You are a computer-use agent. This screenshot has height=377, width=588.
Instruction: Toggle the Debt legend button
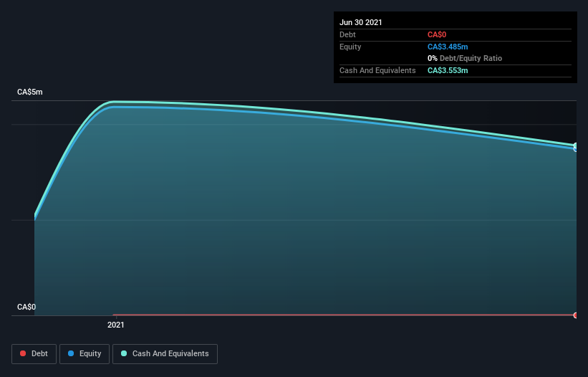[x=34, y=354]
